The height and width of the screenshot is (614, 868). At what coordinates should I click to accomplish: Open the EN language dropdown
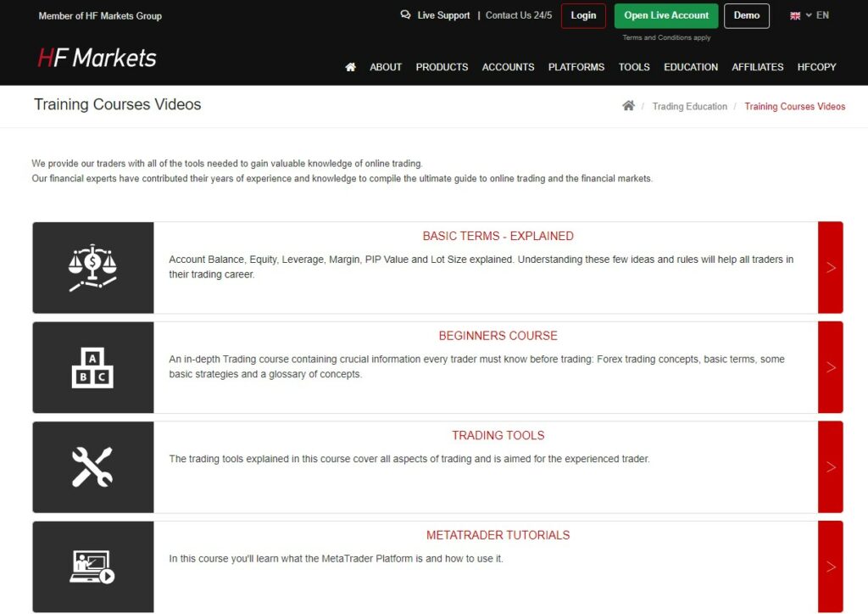coord(810,15)
